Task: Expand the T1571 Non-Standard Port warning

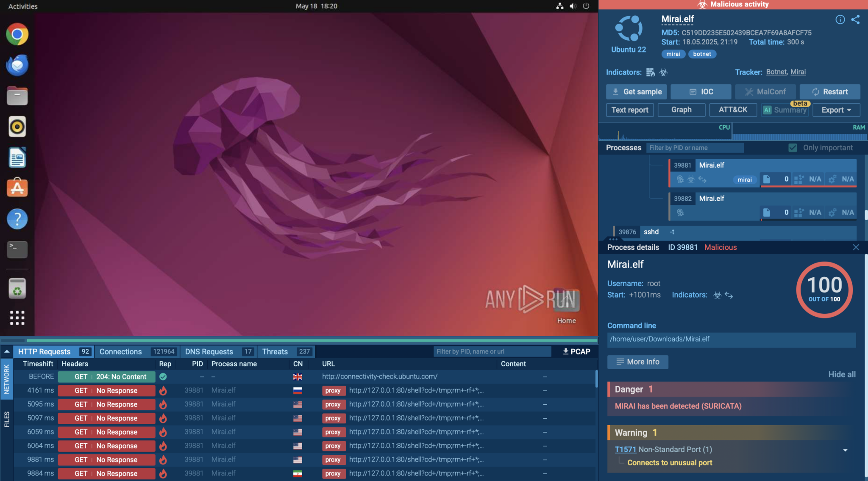Action: (845, 450)
